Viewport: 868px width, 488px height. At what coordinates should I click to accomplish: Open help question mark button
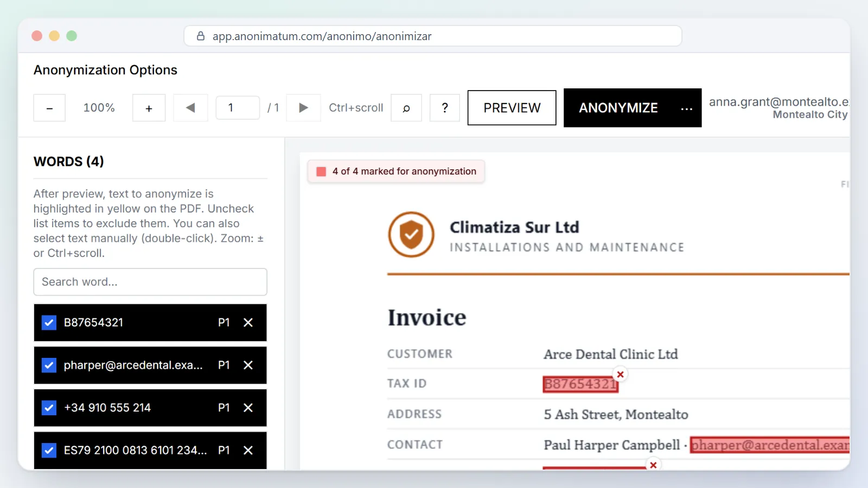pyautogui.click(x=445, y=108)
